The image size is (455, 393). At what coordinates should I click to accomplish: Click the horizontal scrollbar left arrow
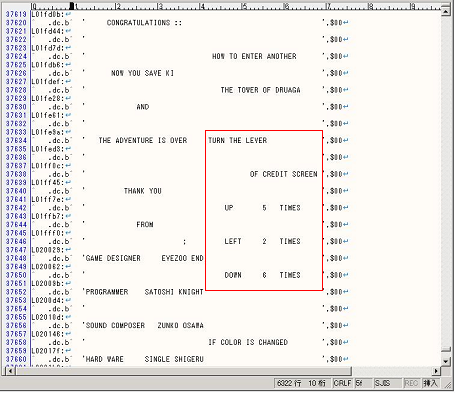coord(10,371)
